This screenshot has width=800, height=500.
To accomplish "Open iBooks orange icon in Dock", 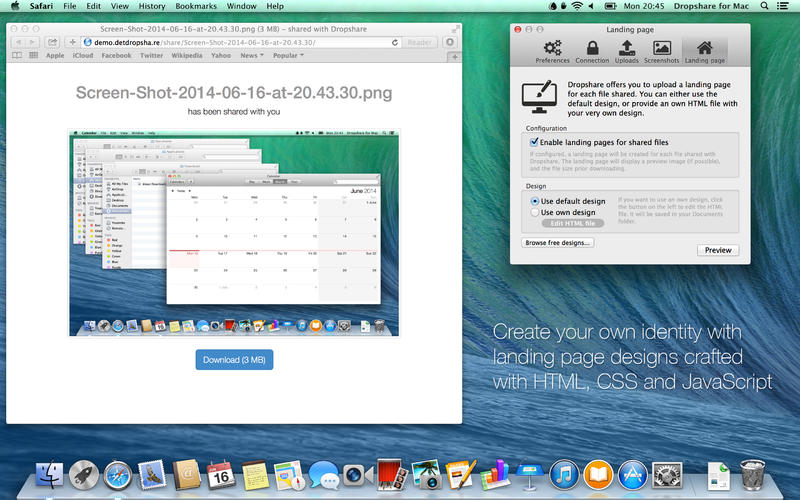I will point(598,475).
